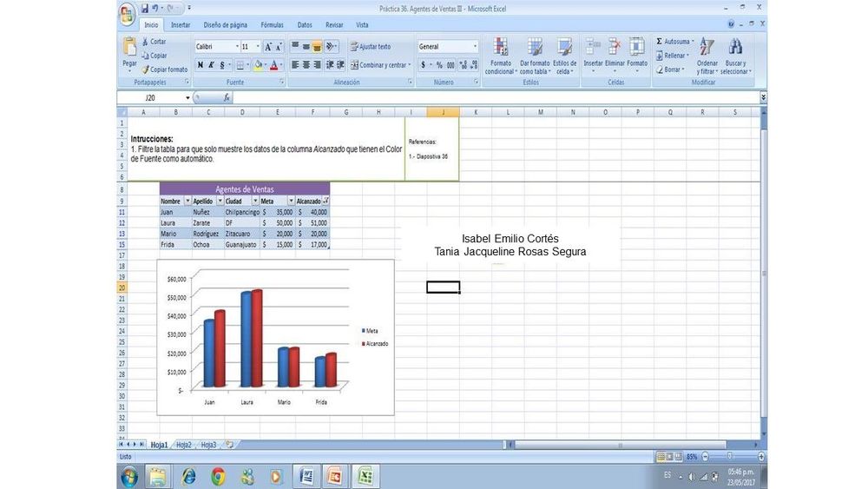
Task: Click Combinar y centrar button
Action: (x=378, y=65)
